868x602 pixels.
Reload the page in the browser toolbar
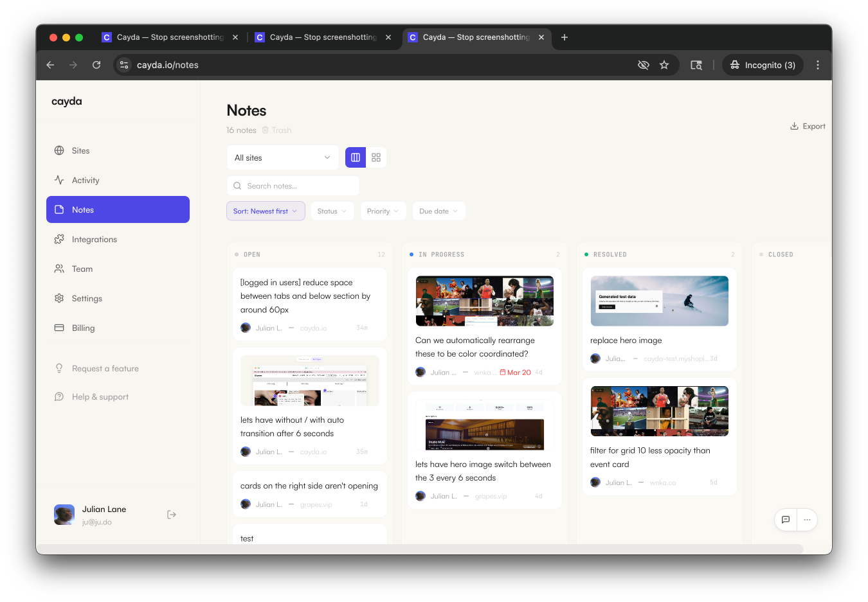(96, 65)
